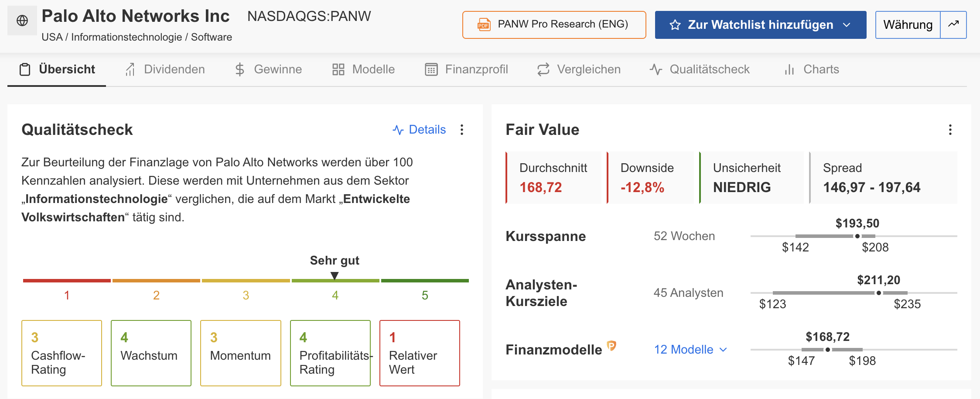Click red segment 1 of rating scale
Screen dimensions: 980x399
(67, 281)
